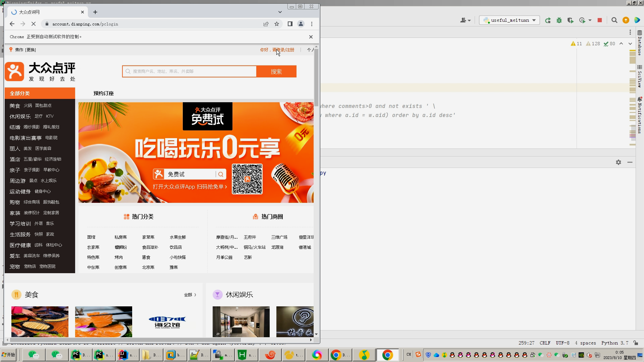Click the Dianping logo
The height and width of the screenshot is (362, 644).
(40, 71)
